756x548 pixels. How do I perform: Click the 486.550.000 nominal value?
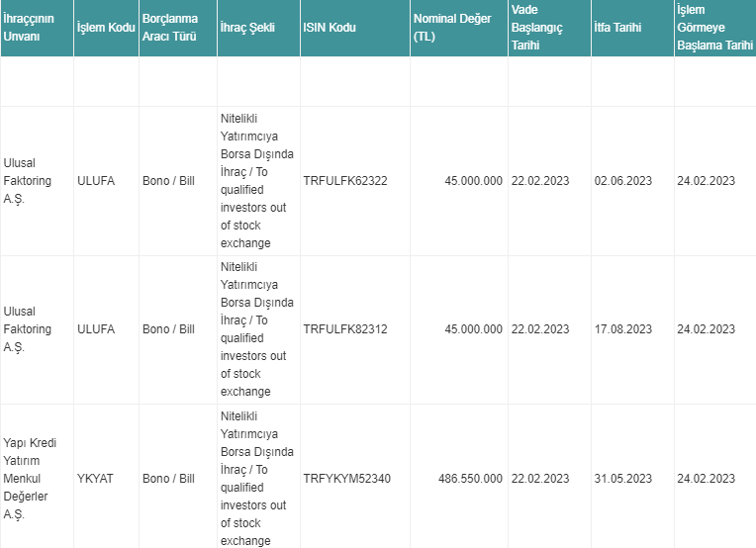tap(470, 479)
